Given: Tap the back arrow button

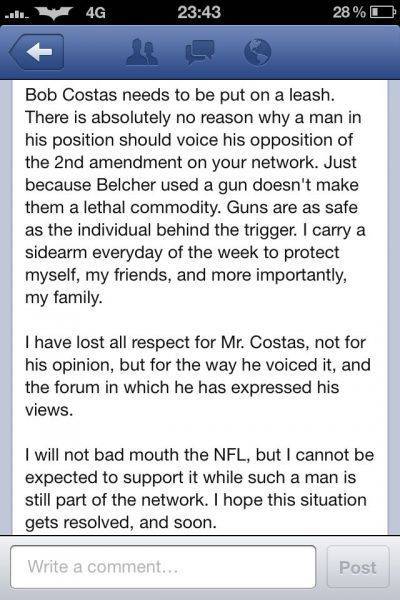Looking at the screenshot, I should coord(37,52).
